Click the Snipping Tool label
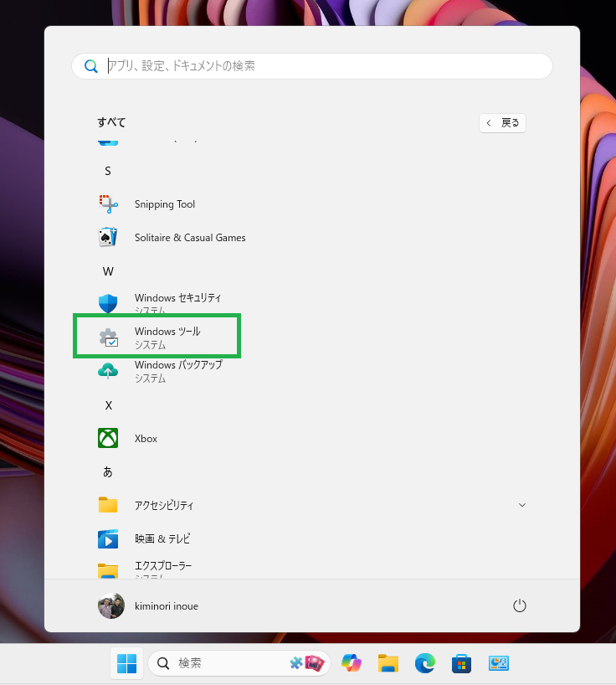This screenshot has width=616, height=685. click(x=165, y=204)
